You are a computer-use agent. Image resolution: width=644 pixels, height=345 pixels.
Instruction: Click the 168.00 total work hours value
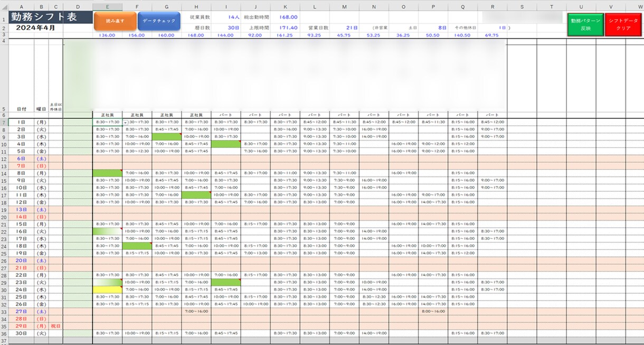(x=289, y=17)
